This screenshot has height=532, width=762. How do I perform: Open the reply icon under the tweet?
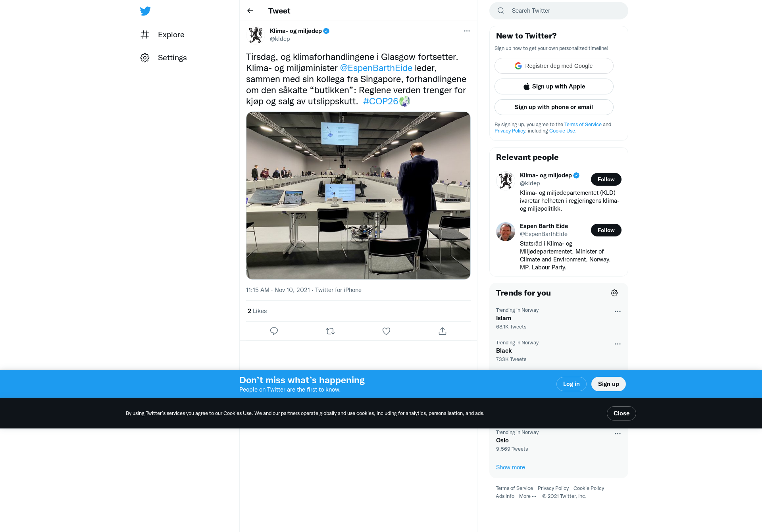(x=274, y=331)
